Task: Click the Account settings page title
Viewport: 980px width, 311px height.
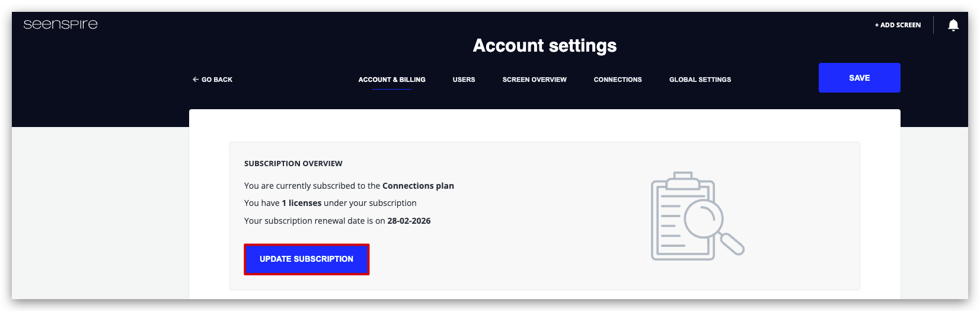Action: click(545, 46)
